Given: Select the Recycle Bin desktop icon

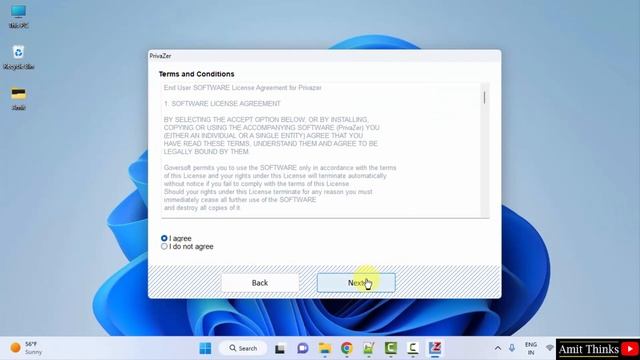Looking at the screenshot, I should [x=18, y=58].
